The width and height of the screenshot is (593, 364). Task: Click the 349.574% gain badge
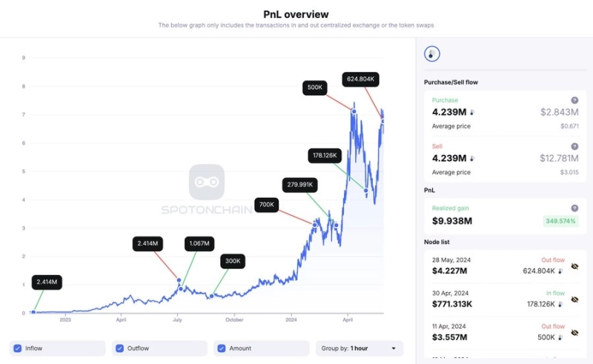click(560, 221)
